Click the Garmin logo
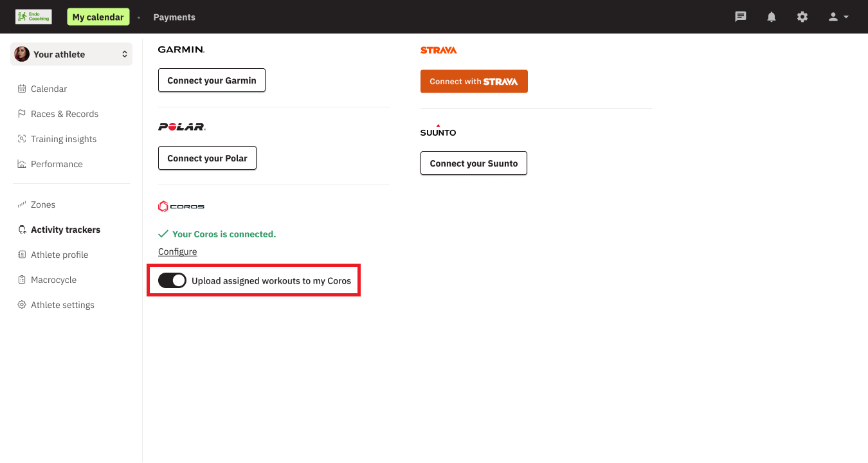This screenshot has height=463, width=868. tap(181, 50)
